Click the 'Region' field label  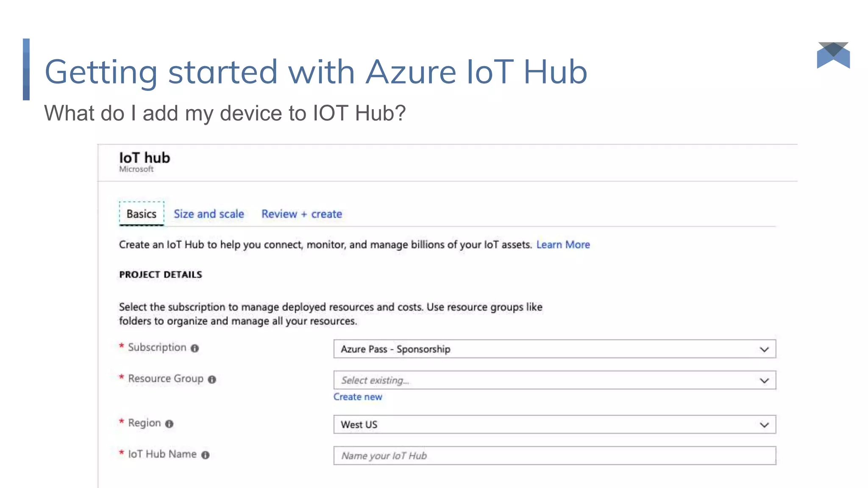[x=145, y=423]
